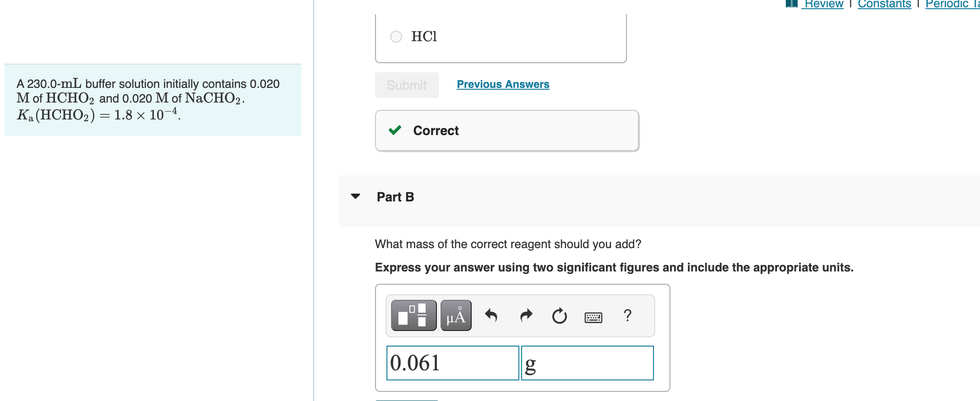Click the Submit button

[406, 85]
